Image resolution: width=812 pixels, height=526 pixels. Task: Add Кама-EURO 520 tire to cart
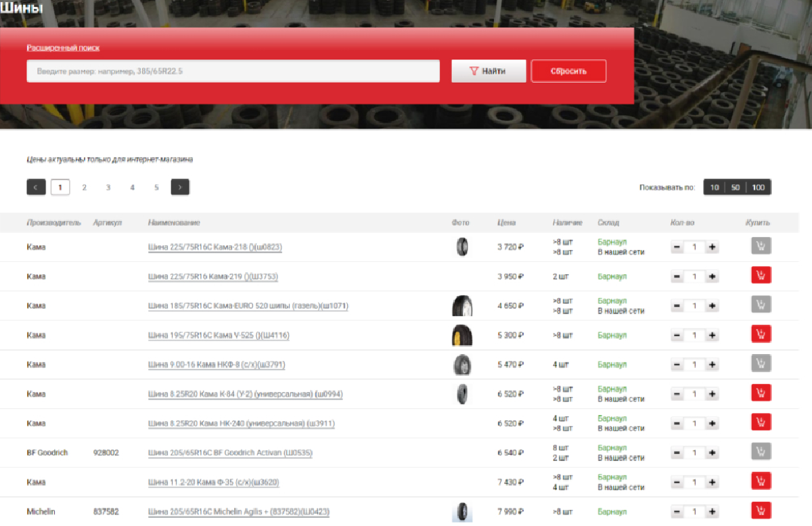[x=761, y=305]
